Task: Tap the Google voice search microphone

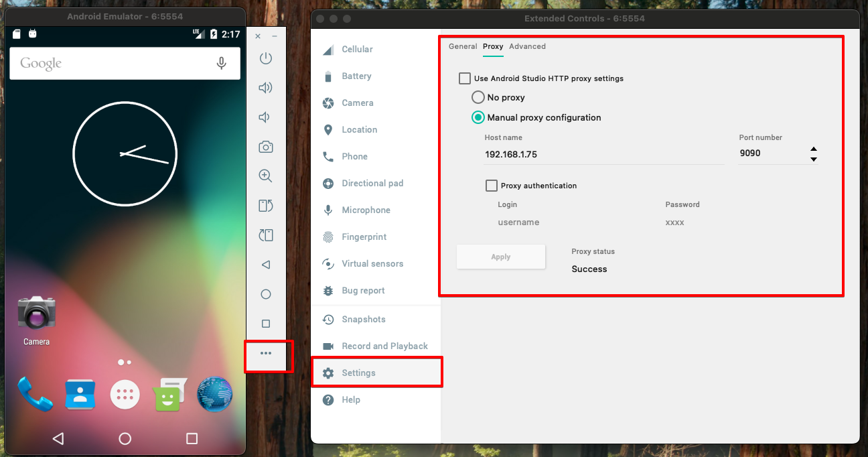Action: [221, 63]
